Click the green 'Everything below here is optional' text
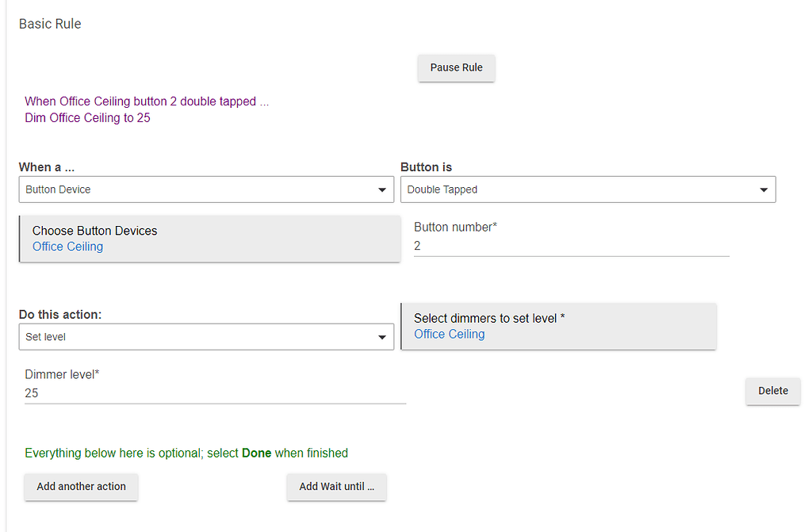The height and width of the screenshot is (532, 812). pos(186,454)
